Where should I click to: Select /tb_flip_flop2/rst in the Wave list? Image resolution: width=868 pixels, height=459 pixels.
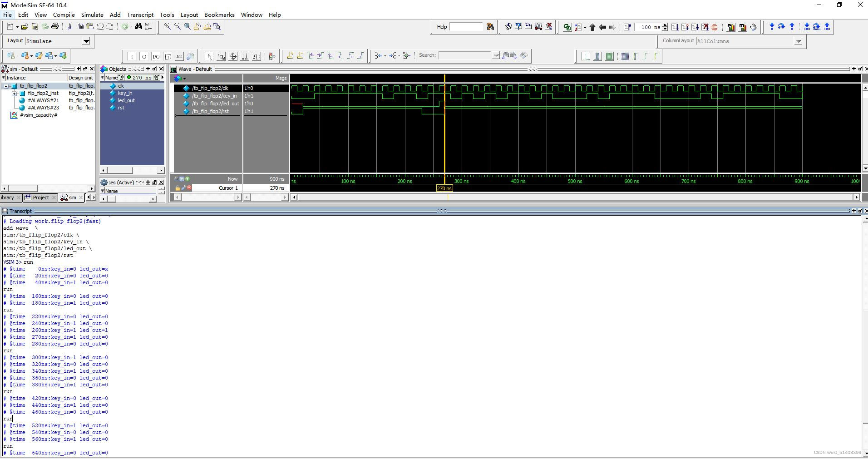[210, 111]
